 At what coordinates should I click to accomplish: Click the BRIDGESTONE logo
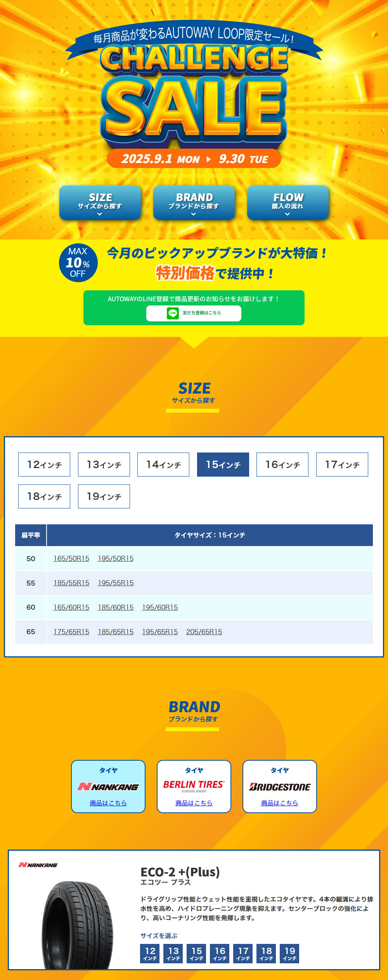(x=280, y=787)
